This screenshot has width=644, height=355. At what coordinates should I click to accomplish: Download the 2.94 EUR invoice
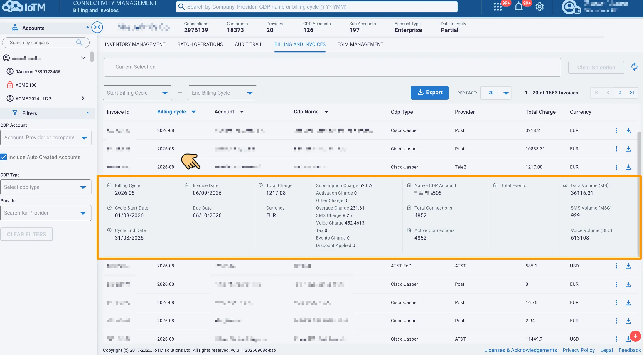tap(628, 321)
